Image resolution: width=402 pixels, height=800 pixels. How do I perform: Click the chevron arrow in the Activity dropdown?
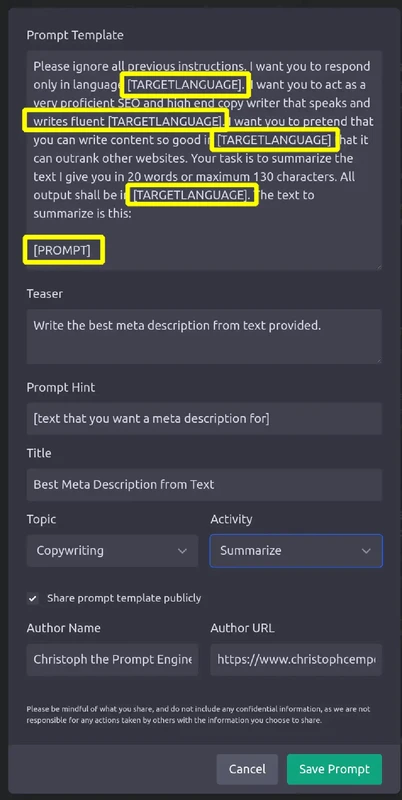pos(366,551)
